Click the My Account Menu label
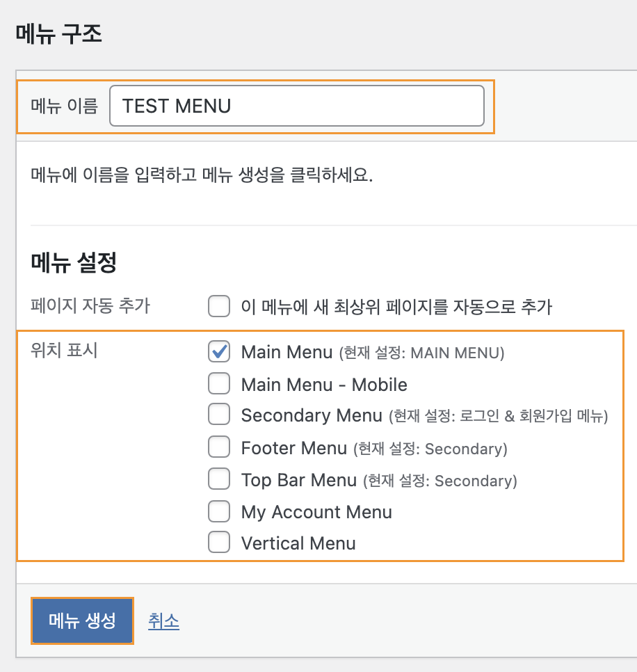 click(x=316, y=513)
